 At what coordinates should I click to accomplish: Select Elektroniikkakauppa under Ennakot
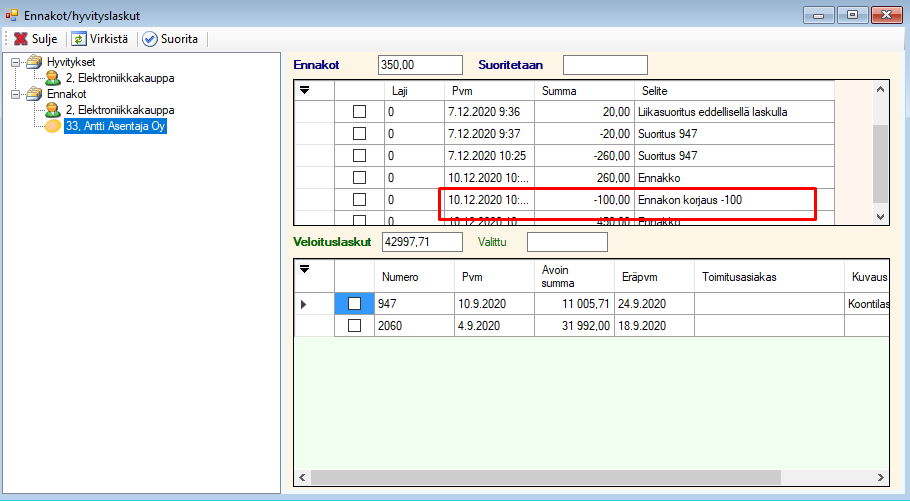(x=120, y=110)
